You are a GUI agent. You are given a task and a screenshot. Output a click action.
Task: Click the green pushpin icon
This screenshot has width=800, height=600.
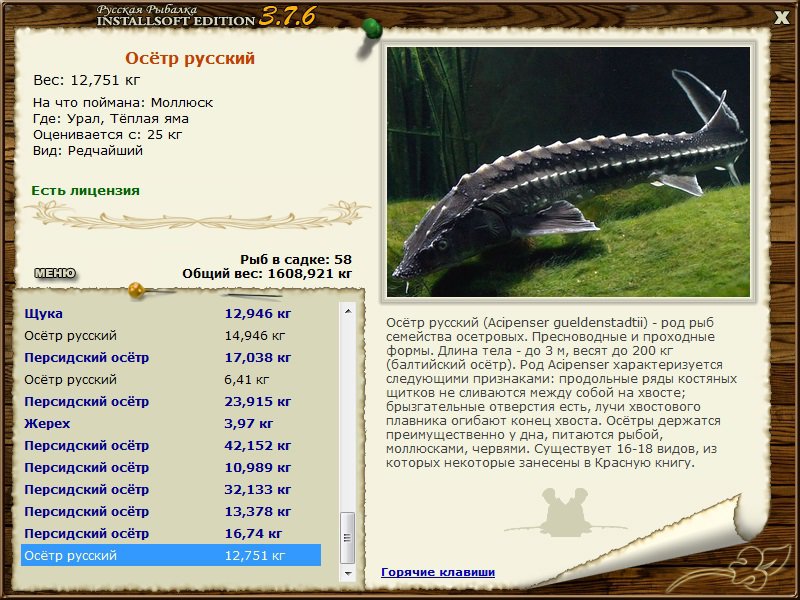point(371,30)
